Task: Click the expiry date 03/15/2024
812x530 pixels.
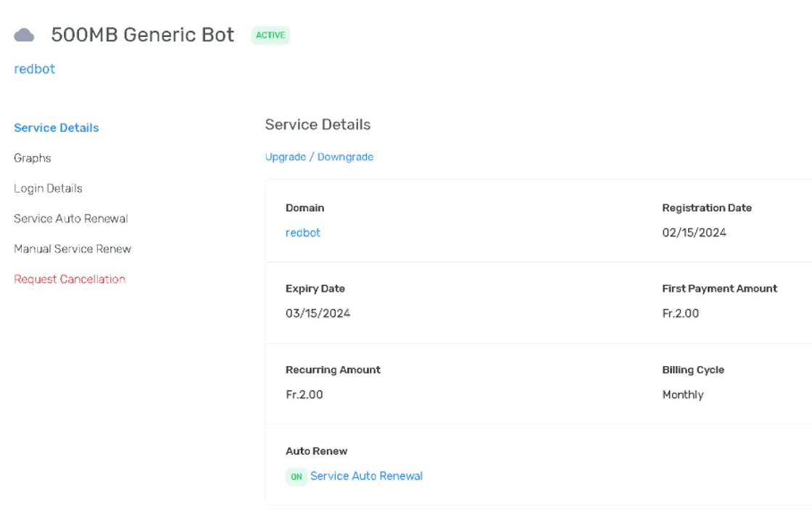Action: [318, 313]
